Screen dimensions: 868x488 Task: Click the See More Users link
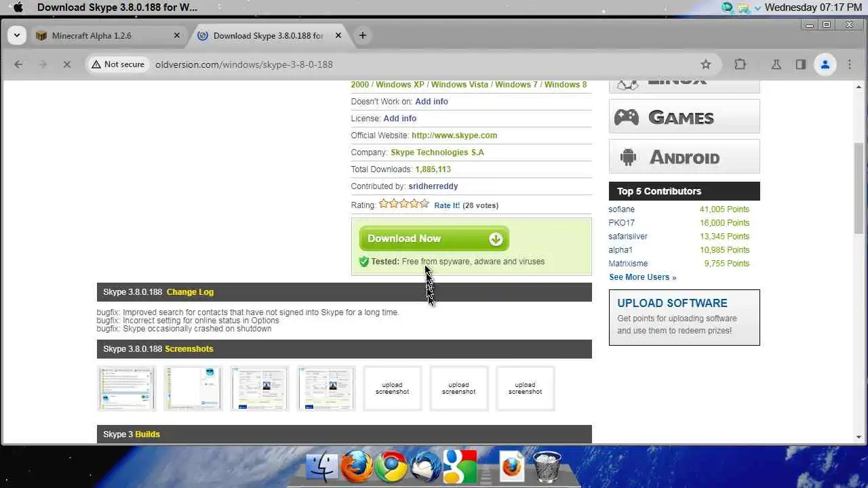point(642,277)
